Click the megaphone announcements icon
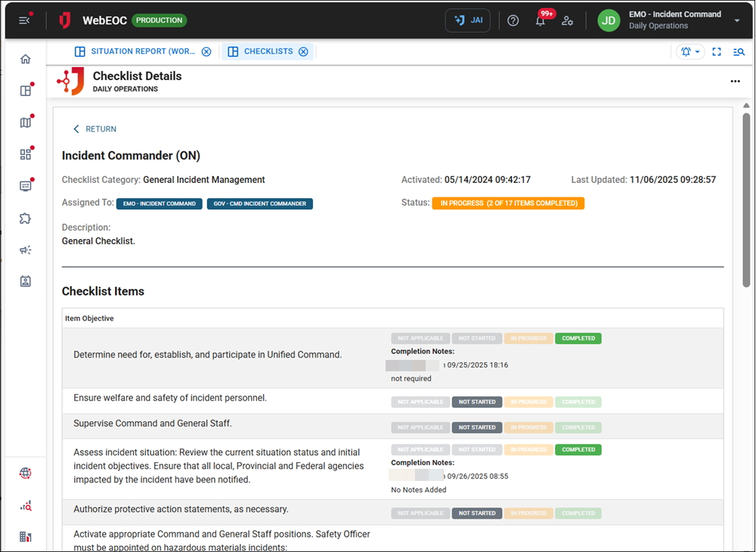The height and width of the screenshot is (552, 756). (26, 250)
